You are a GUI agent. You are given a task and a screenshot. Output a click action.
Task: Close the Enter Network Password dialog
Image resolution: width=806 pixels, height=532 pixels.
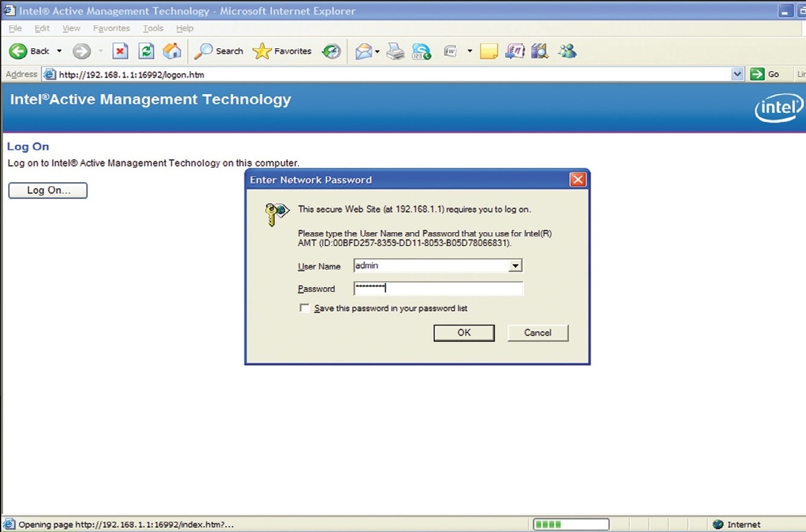[x=578, y=180]
